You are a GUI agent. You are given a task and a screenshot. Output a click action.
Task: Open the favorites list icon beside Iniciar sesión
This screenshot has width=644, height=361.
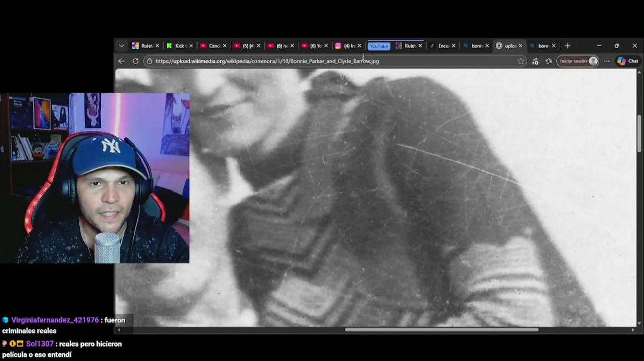(x=549, y=61)
